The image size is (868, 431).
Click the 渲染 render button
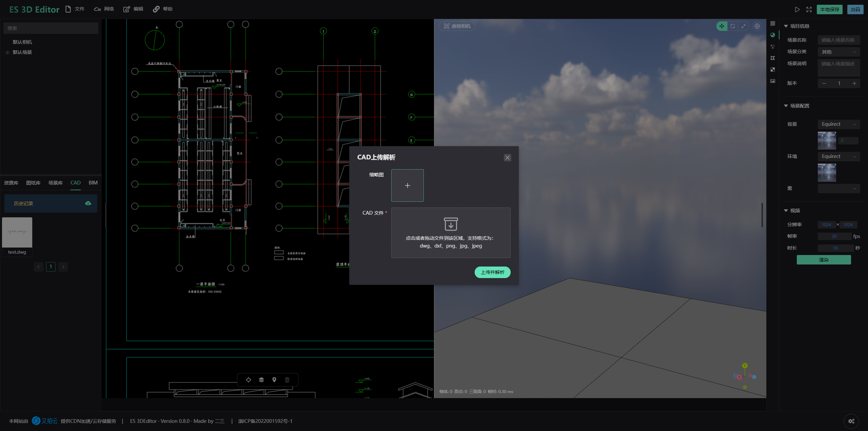pyautogui.click(x=824, y=260)
